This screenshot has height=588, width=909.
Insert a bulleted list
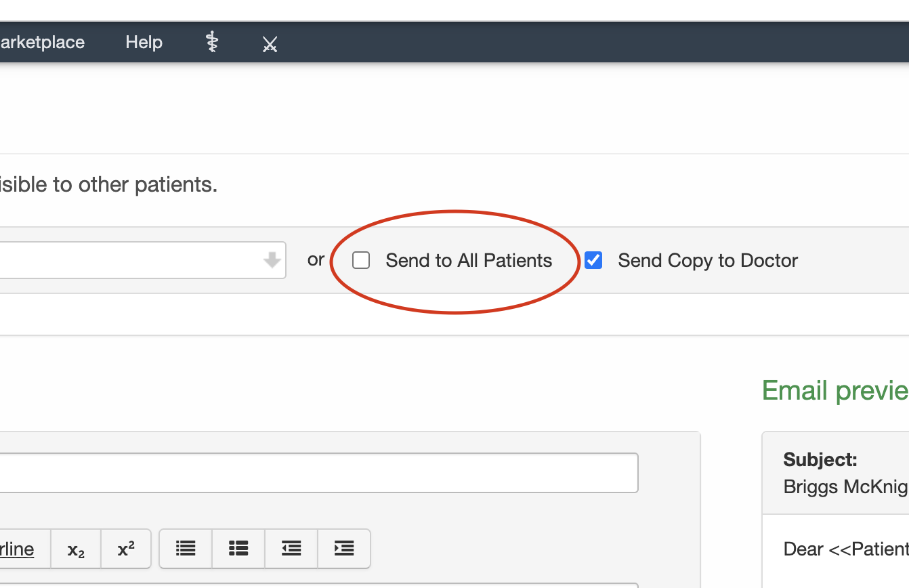[186, 549]
